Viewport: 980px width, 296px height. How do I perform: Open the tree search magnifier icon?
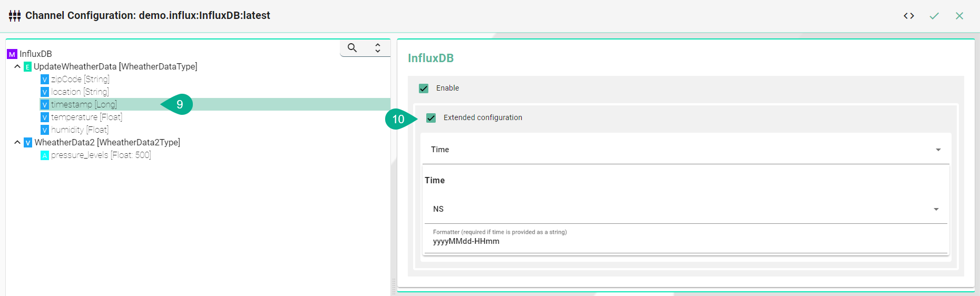pos(352,48)
